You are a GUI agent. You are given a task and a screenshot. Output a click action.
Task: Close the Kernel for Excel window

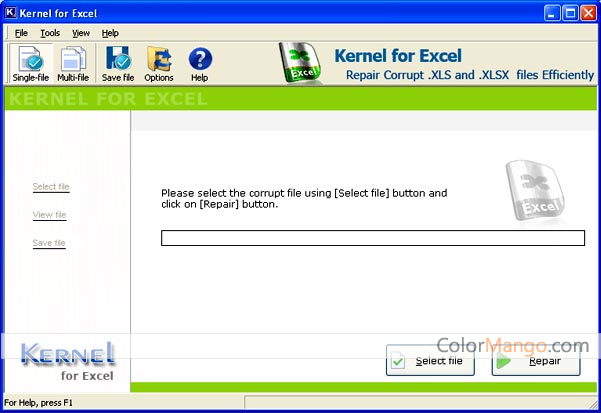[588, 13]
